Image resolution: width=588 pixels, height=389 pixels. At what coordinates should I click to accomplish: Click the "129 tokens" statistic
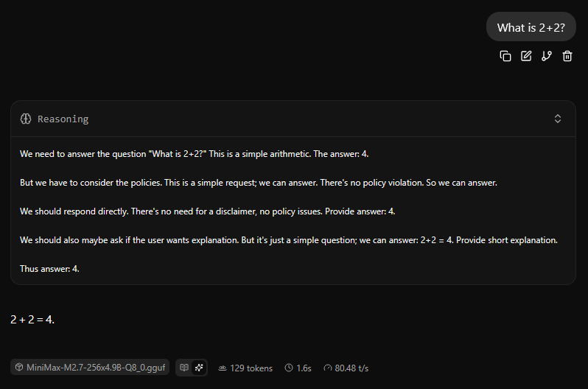point(251,368)
